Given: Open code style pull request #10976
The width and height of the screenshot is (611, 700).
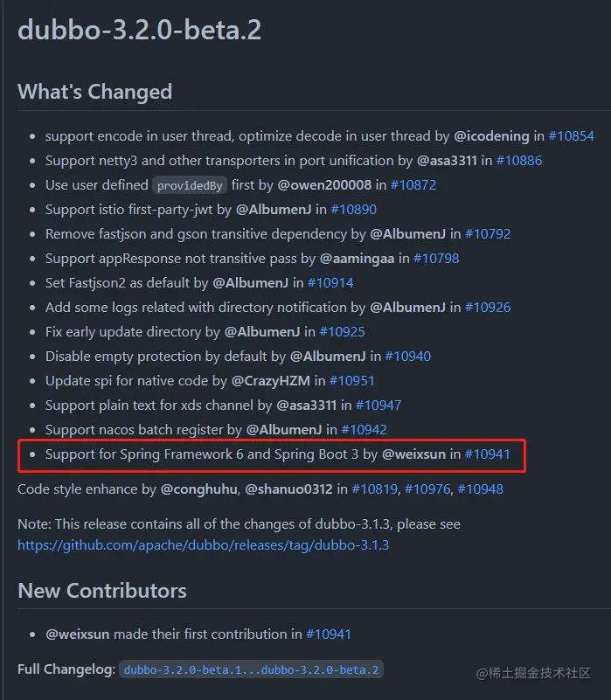Looking at the screenshot, I should pyautogui.click(x=427, y=489).
